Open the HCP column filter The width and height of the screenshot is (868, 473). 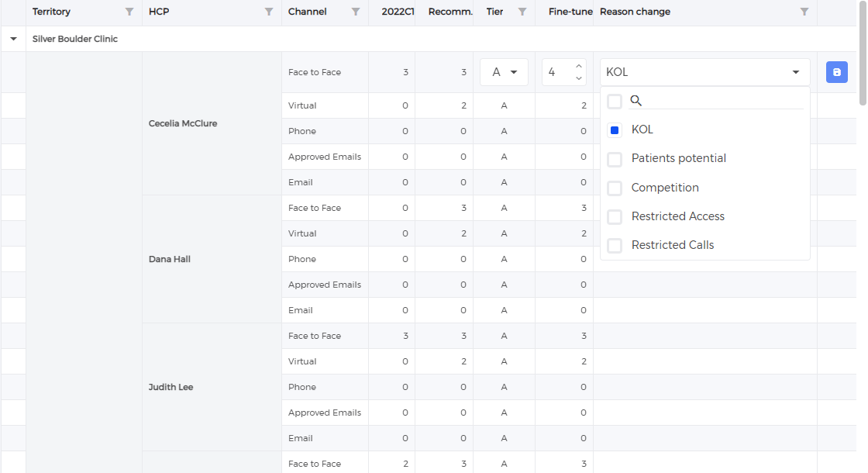(x=268, y=12)
